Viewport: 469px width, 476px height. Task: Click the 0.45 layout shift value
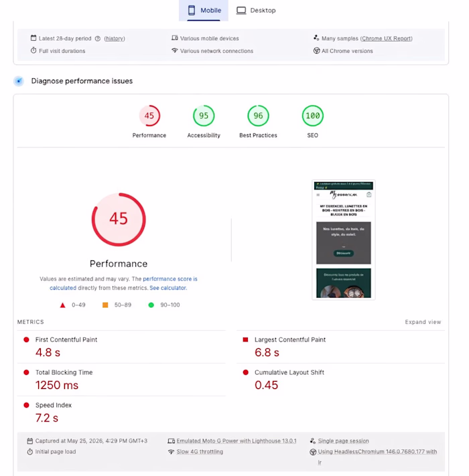pos(266,385)
